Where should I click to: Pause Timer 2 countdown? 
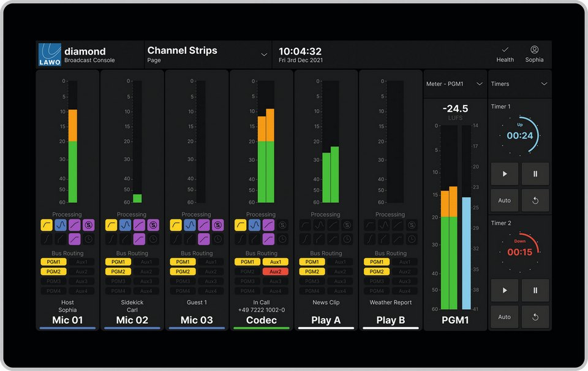tap(535, 289)
